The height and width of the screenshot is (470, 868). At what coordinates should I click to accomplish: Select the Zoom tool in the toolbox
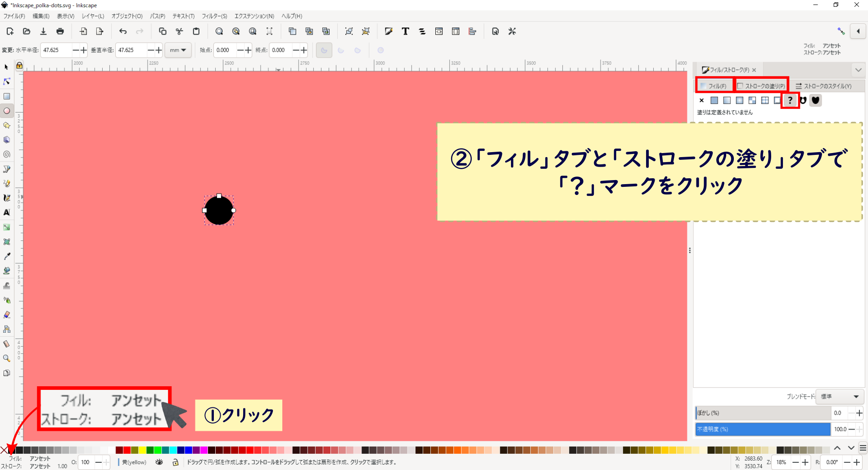(7, 358)
